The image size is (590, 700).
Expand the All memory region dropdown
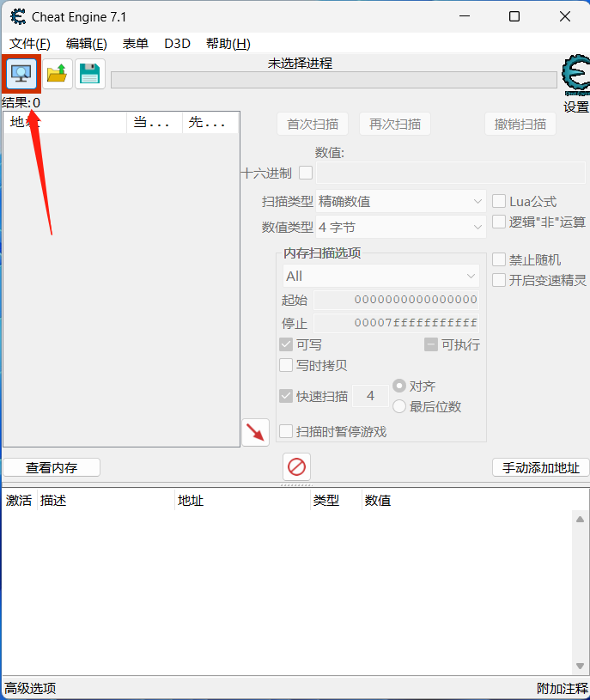tap(381, 276)
